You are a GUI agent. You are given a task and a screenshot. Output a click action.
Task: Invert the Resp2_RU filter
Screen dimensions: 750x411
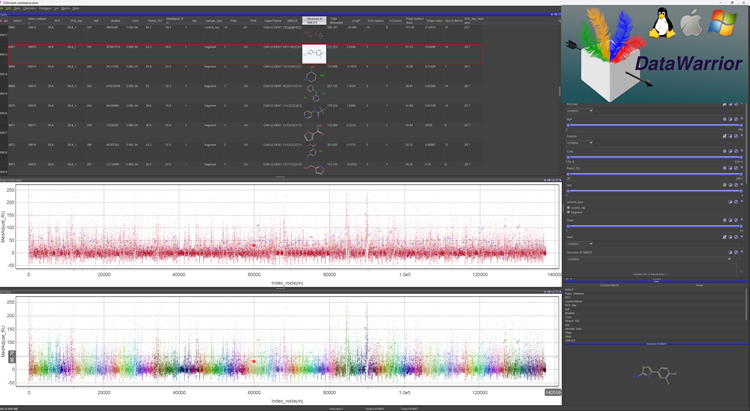point(730,168)
